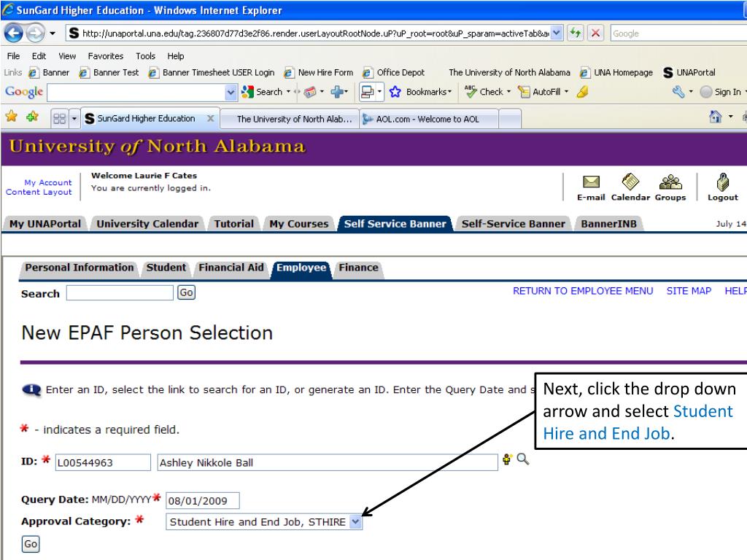Click the name field showing Ashley Nikkole Ball
The height and width of the screenshot is (560, 747).
point(328,462)
